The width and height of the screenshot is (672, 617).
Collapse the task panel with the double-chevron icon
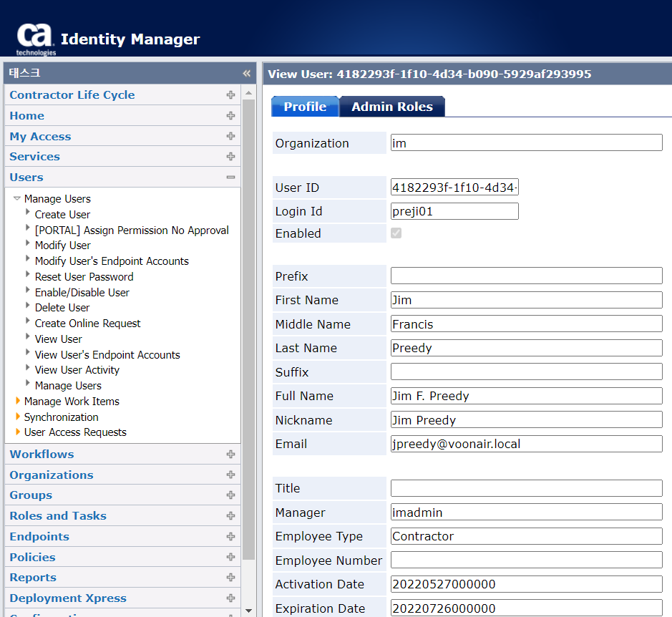[246, 73]
